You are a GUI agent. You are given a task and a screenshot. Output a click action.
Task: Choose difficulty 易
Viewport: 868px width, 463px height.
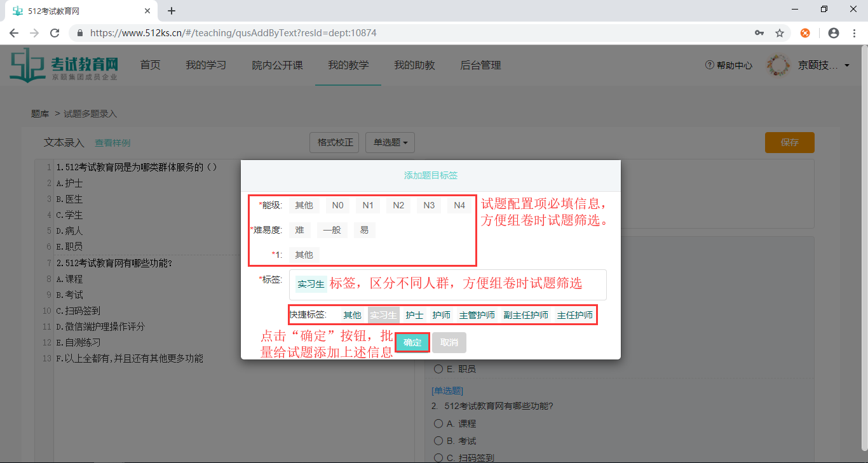[364, 230]
